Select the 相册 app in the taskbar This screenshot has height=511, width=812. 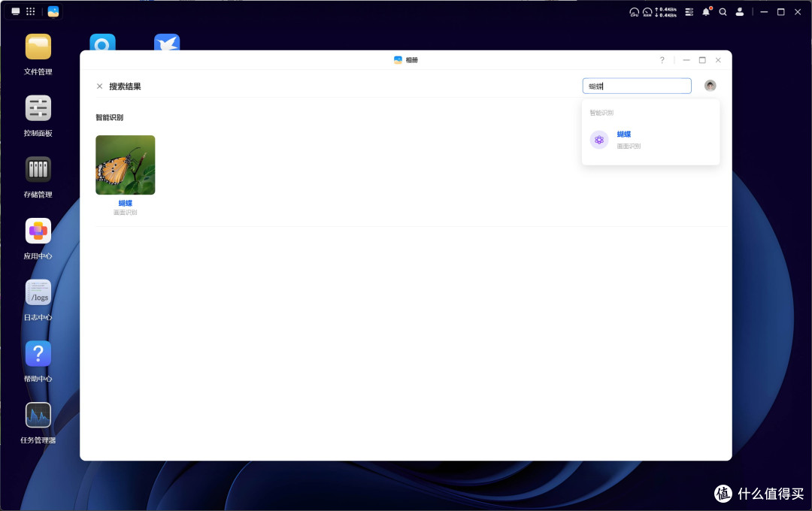53,11
